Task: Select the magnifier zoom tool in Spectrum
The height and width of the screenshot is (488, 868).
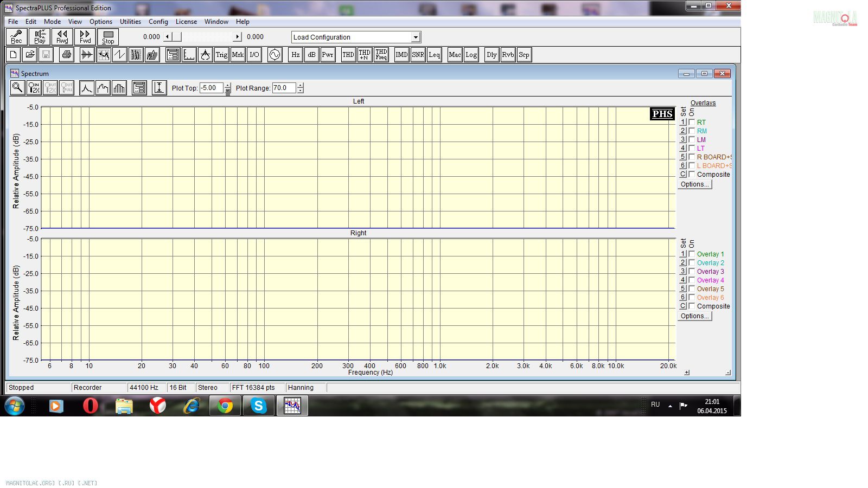Action: [17, 88]
